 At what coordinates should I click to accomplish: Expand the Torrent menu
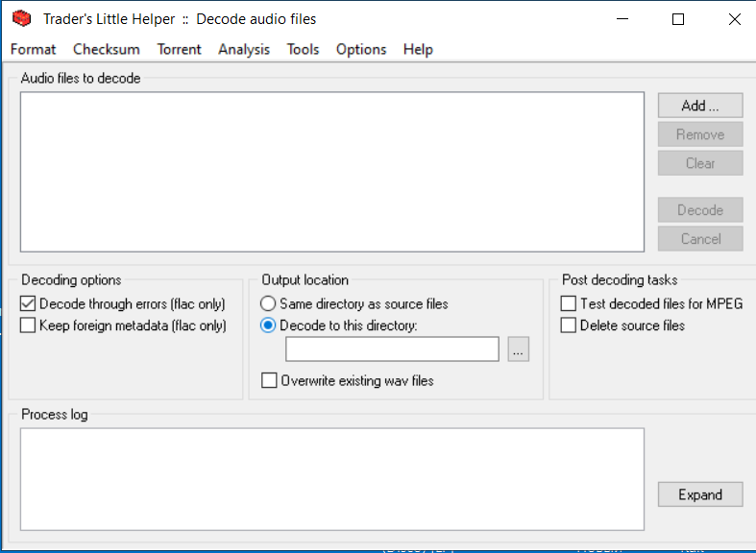[180, 49]
